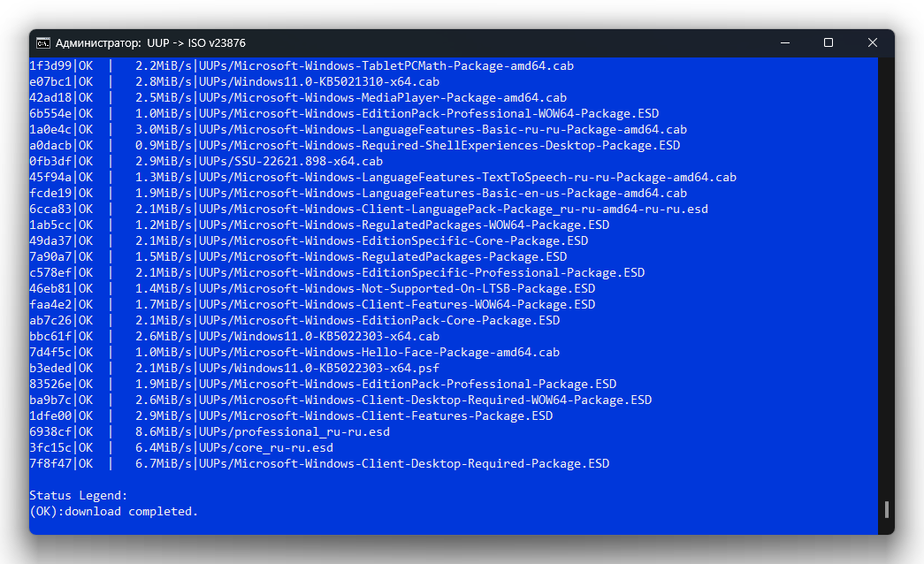Minimize the UUP -> ISO console window
The width and height of the screenshot is (924, 564).
tap(785, 43)
